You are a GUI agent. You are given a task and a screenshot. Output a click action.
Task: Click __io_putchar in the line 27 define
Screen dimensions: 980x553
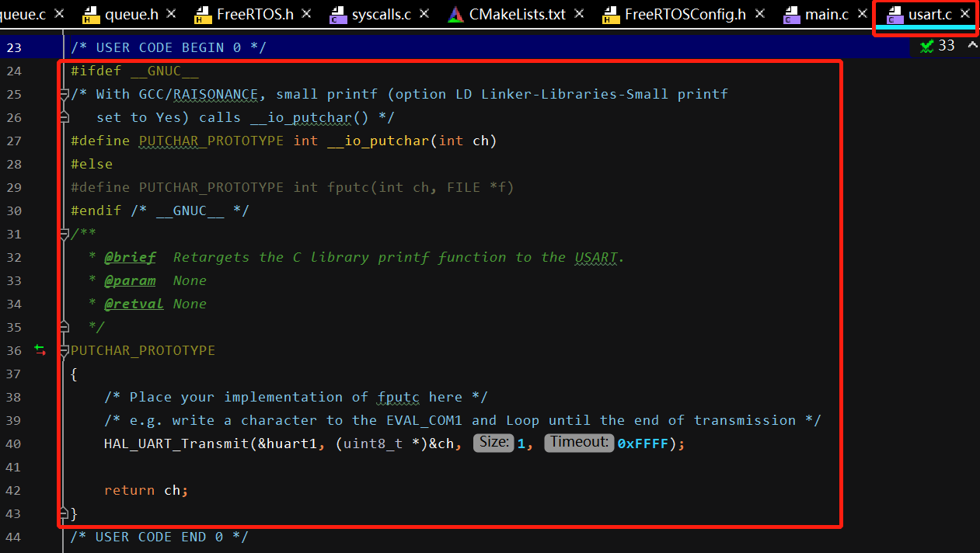[378, 141]
